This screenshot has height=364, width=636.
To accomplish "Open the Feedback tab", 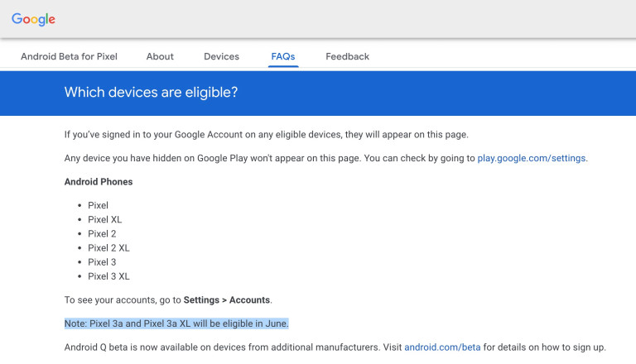I will coord(347,56).
